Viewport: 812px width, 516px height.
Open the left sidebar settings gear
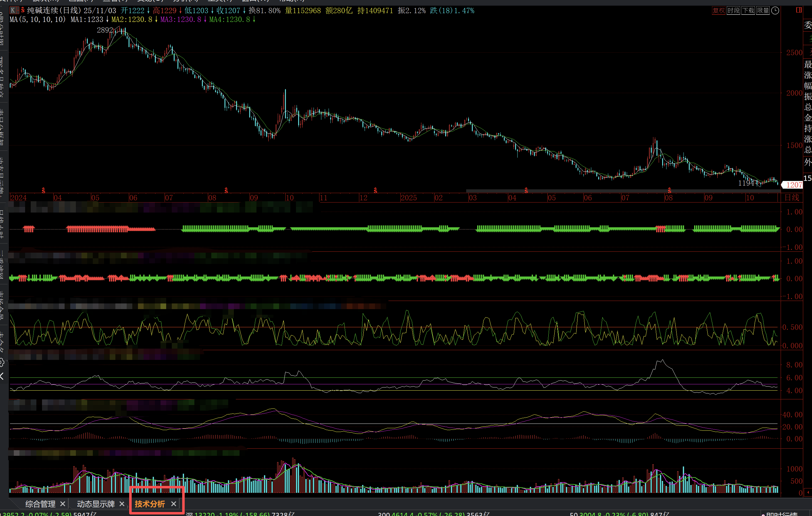click(2, 363)
